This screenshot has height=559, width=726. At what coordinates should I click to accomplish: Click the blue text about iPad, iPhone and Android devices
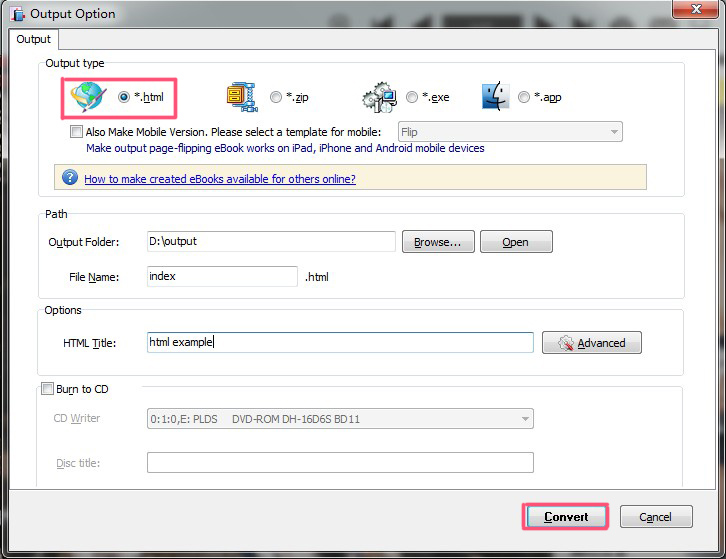(285, 148)
